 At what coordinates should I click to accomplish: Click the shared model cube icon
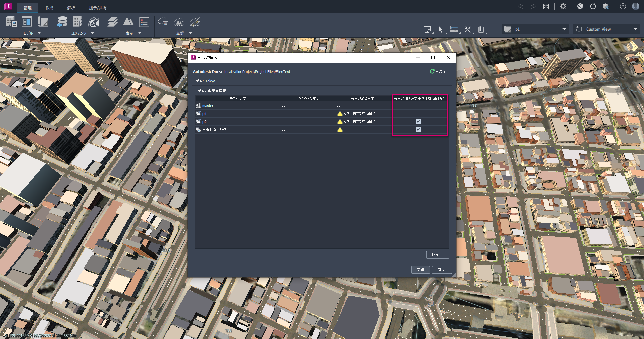tap(606, 6)
